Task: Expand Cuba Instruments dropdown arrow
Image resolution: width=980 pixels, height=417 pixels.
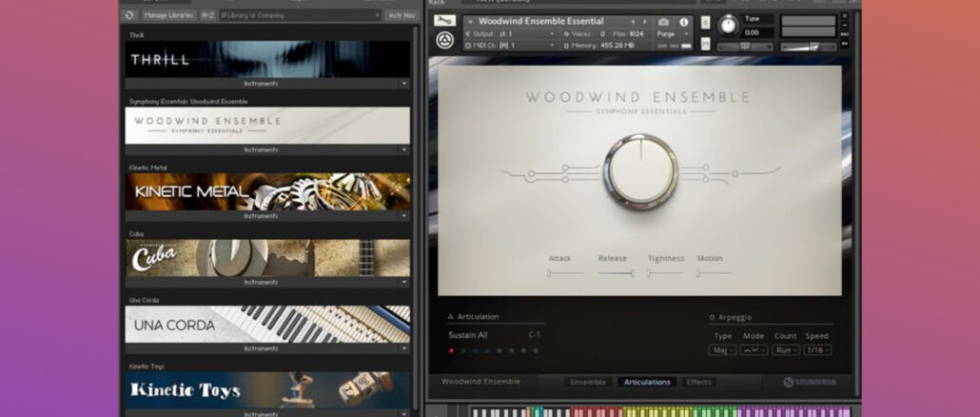Action: pyautogui.click(x=403, y=283)
